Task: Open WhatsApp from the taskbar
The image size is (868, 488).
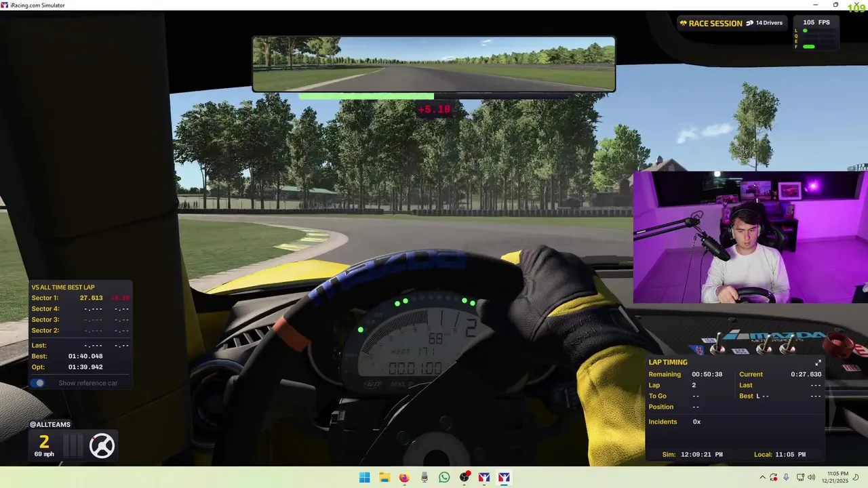Action: 444,477
